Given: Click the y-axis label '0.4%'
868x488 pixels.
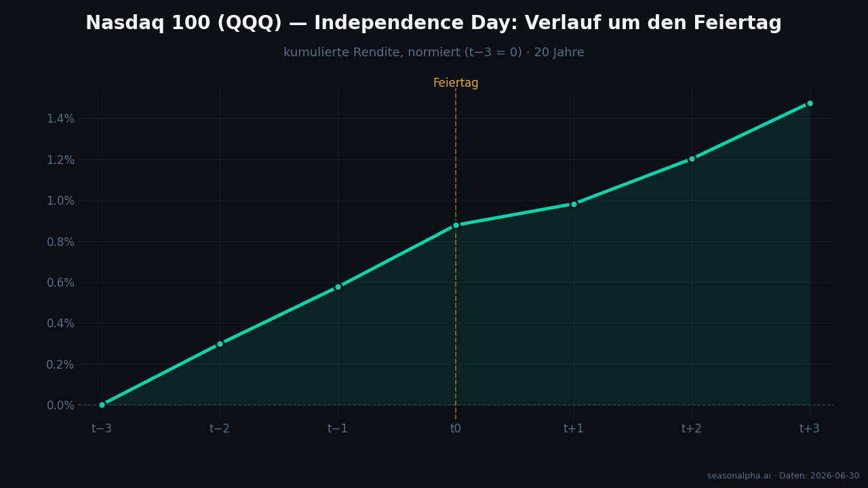Looking at the screenshot, I should pos(60,323).
